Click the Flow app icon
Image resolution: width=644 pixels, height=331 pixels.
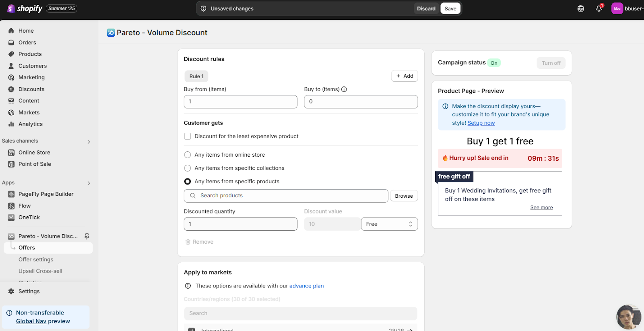pos(11,206)
